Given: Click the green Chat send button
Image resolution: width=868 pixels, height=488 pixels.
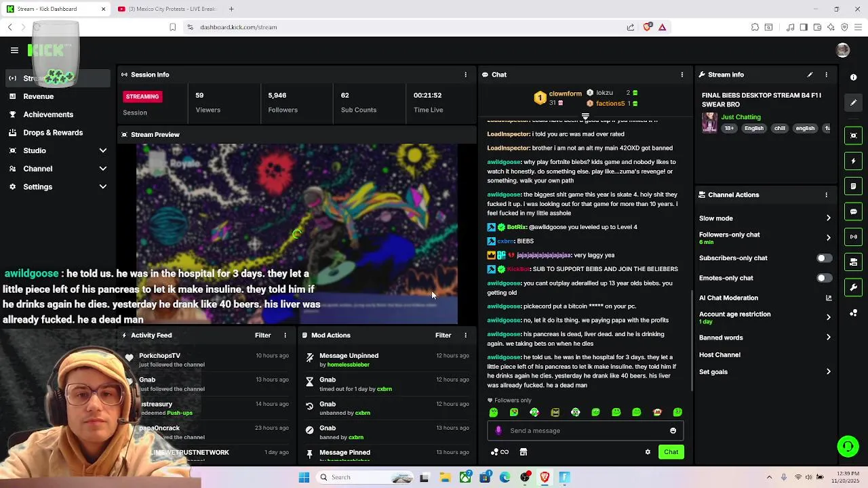Looking at the screenshot, I should tap(671, 452).
